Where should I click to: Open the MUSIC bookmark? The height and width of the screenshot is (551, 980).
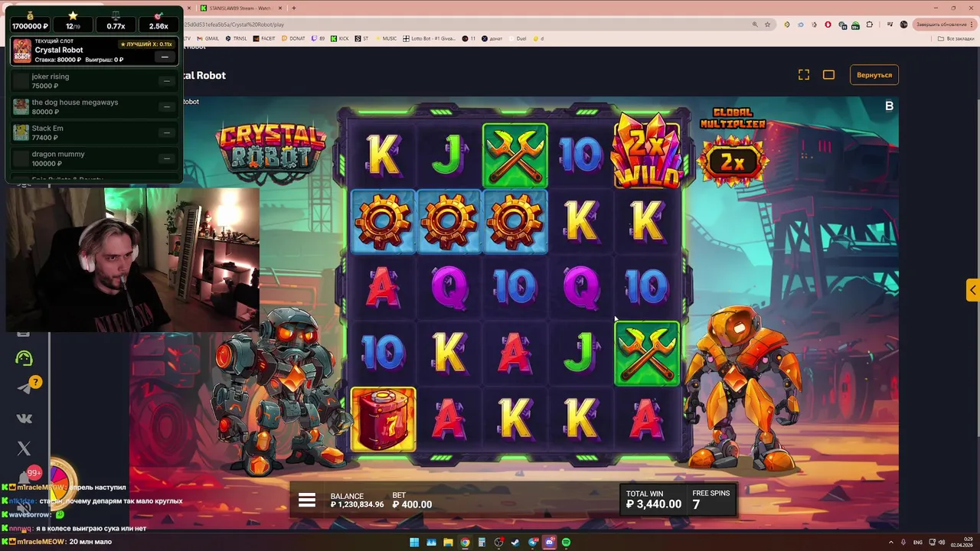[x=386, y=38]
